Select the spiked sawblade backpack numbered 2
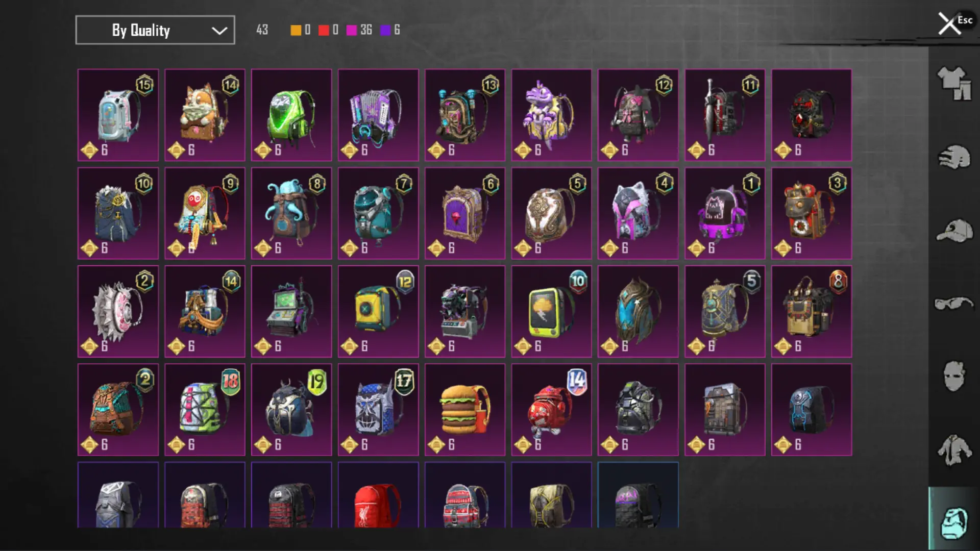 pos(118,311)
